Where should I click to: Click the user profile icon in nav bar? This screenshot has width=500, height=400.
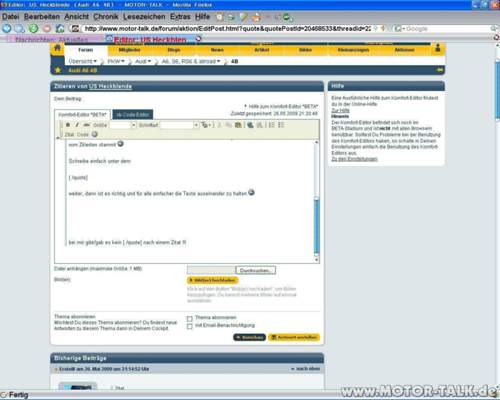(438, 49)
